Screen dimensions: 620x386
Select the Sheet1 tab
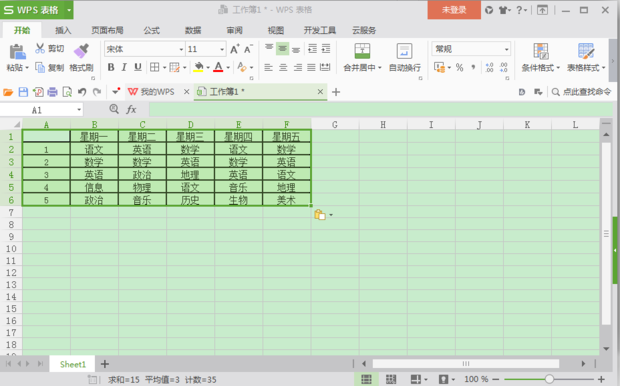(73, 364)
